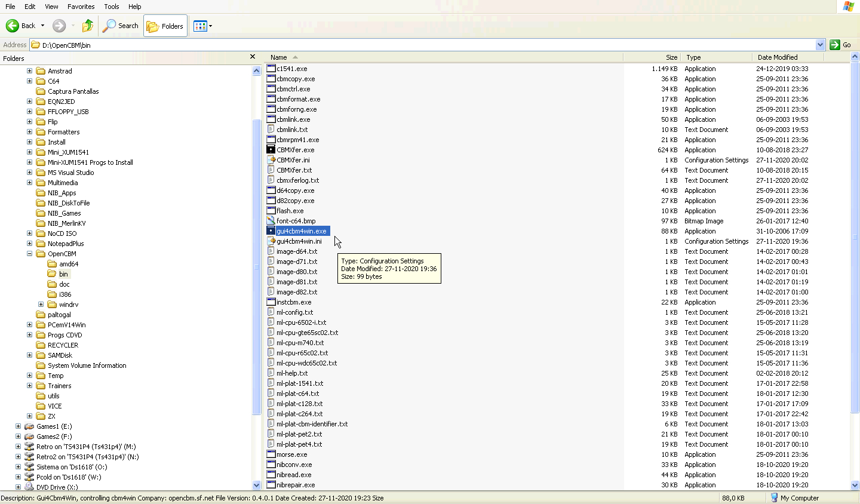Select the Trainers folder icon in tree
Viewport: 860px width, 504px height.
point(41,386)
